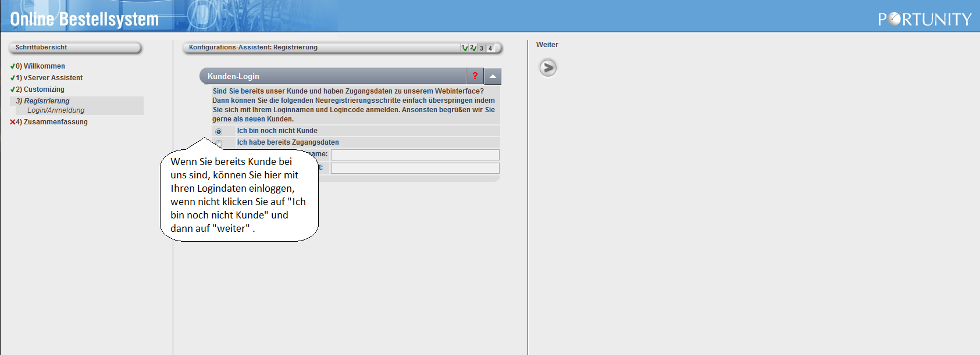Click red X beside Zusammenfassung
This screenshot has height=355, width=980.
(x=12, y=122)
